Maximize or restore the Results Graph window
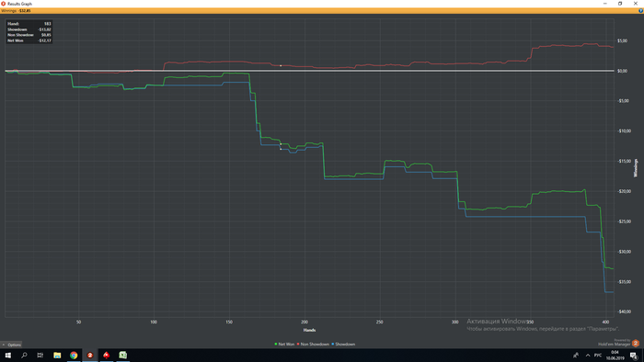Image resolution: width=644 pixels, height=362 pixels. [x=620, y=4]
